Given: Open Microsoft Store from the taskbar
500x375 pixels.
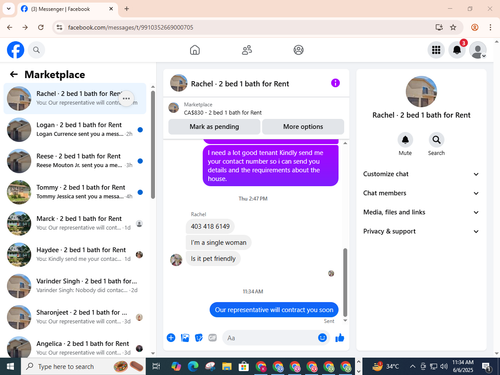Looking at the screenshot, I should [x=244, y=367].
